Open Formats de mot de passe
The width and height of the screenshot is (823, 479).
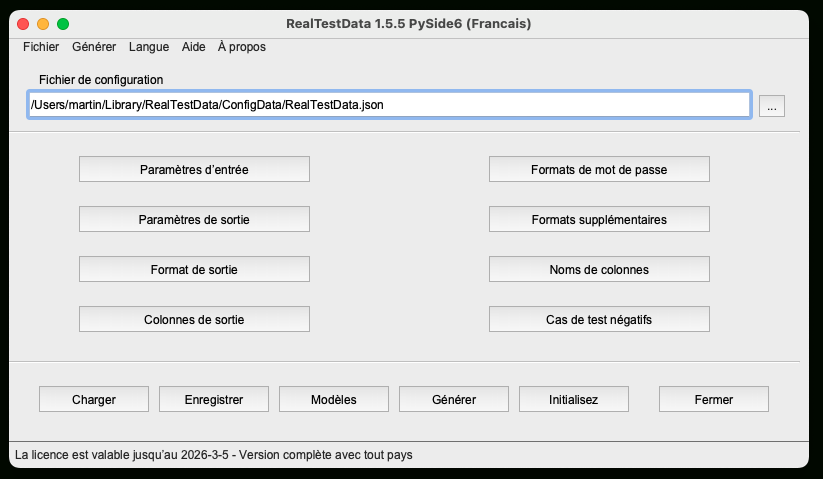point(599,169)
